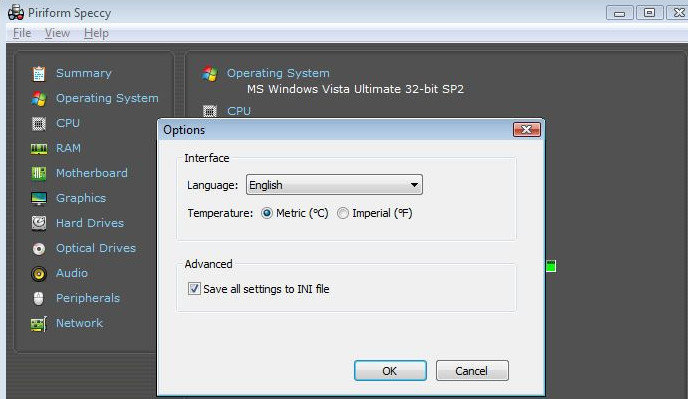This screenshot has width=688, height=399.
Task: Click the Hard Drives disk icon
Action: click(39, 223)
